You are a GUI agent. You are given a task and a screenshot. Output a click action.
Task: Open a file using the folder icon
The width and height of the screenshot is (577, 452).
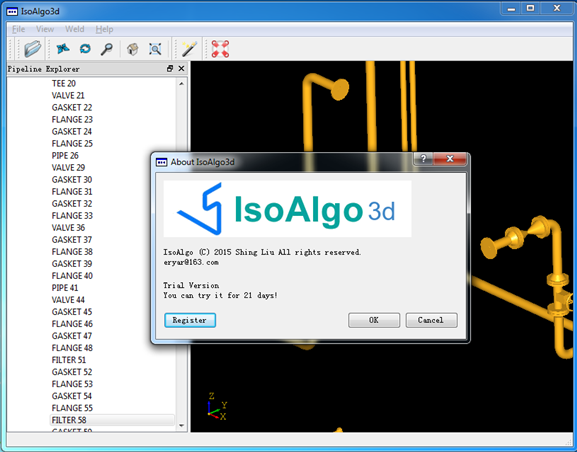tap(33, 49)
